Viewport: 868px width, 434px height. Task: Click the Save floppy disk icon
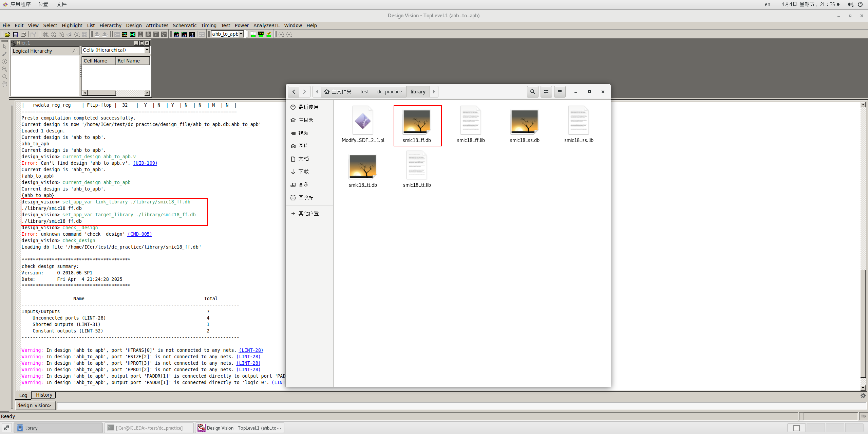coord(16,34)
